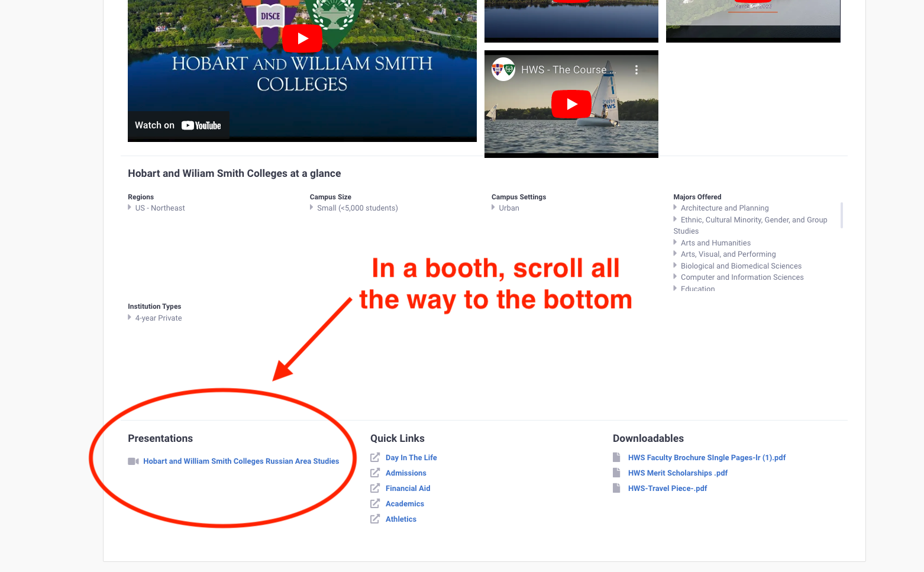Image resolution: width=924 pixels, height=572 pixels.
Task: Click the Quick Links section heading
Action: point(398,438)
